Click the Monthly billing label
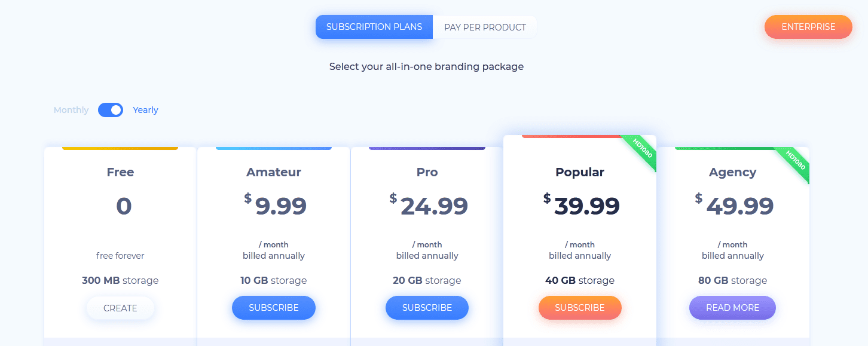Image resolution: width=868 pixels, height=346 pixels. [71, 110]
